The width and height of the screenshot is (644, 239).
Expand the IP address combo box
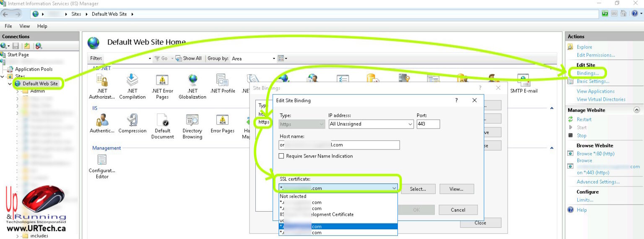(x=410, y=124)
